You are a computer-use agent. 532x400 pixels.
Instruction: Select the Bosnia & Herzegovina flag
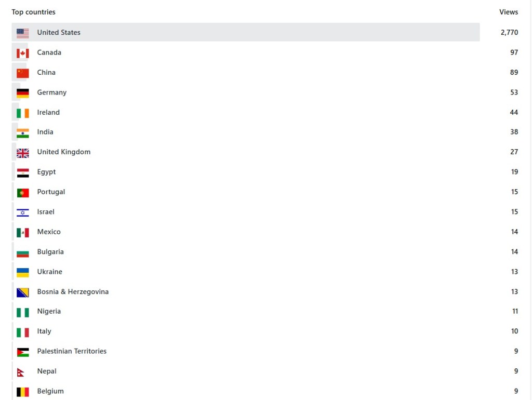pos(22,292)
